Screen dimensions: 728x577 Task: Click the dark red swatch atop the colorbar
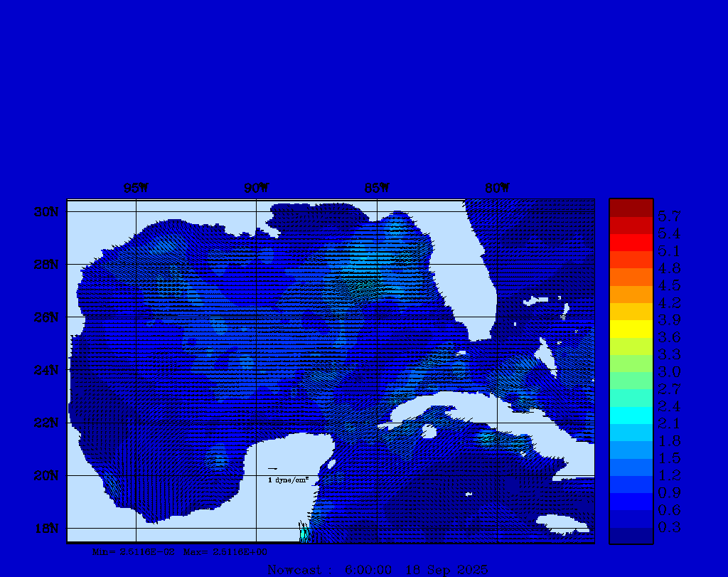(631, 208)
